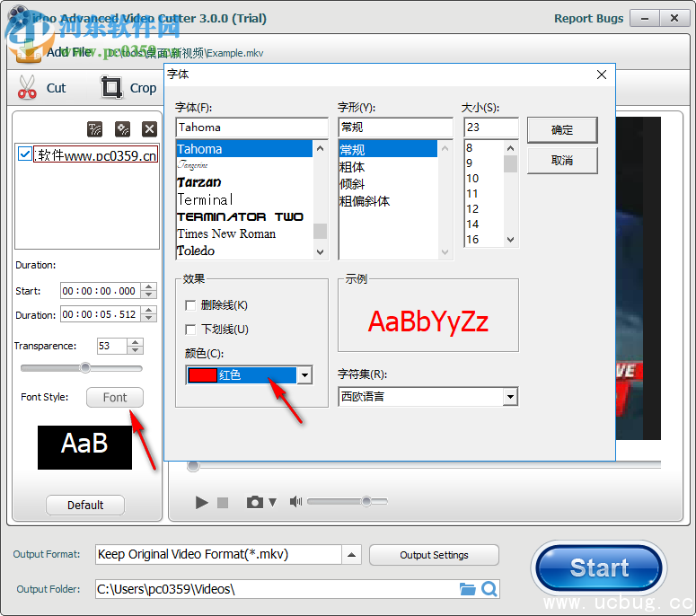The image size is (696, 616).
Task: Click the font list down scroll arrow
Action: click(320, 252)
